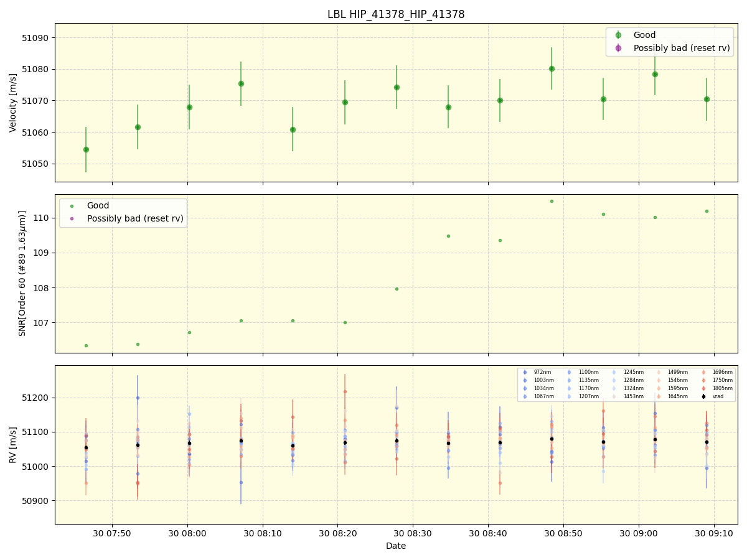Screen dimensions: 747x560
Task: Click the SNR point near 108 at 08:28
Action: click(x=397, y=289)
